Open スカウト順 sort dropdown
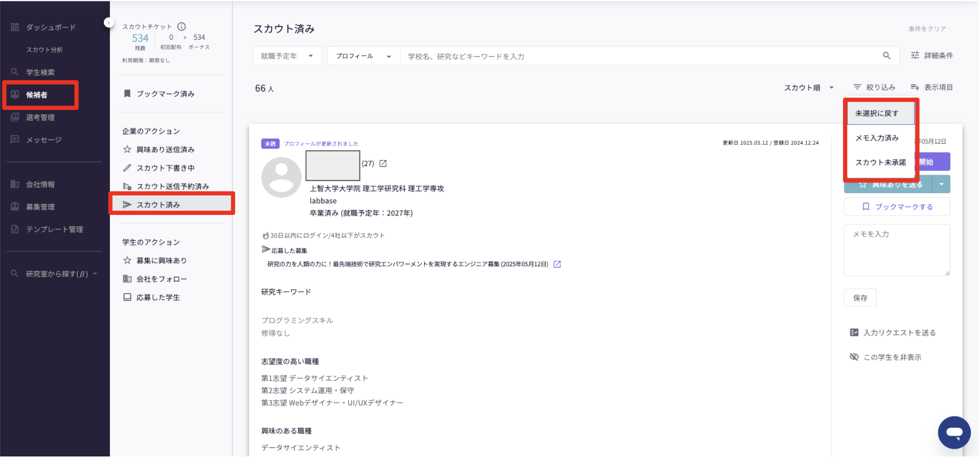Viewport: 980px width, 460px height. point(809,88)
